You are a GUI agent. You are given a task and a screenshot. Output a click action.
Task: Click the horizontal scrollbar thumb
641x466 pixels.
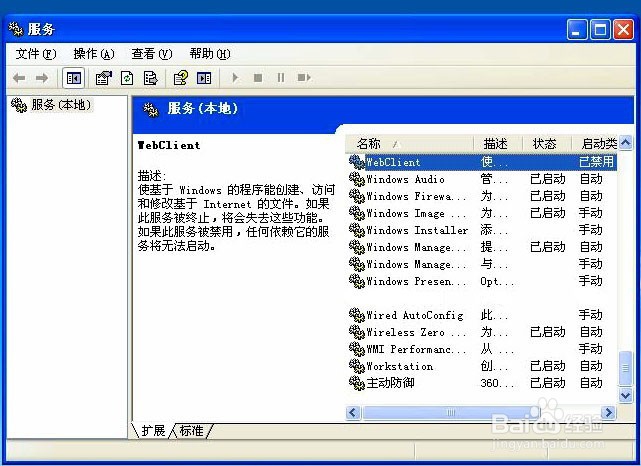point(451,412)
